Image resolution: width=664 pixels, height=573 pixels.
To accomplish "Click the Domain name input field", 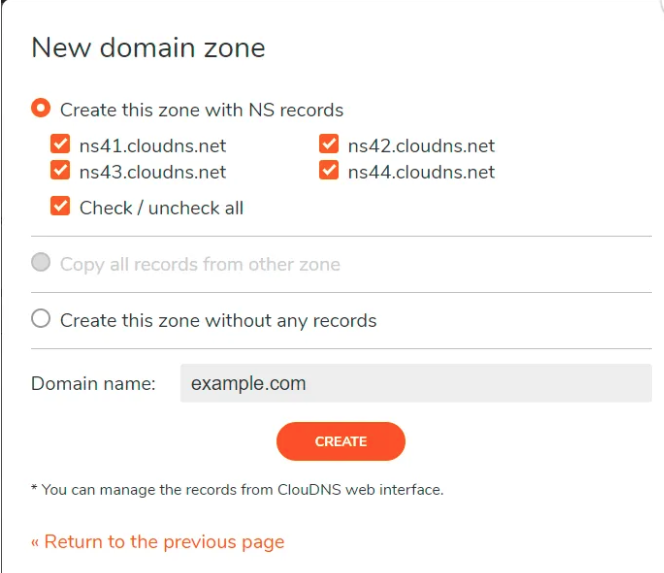I will (415, 383).
